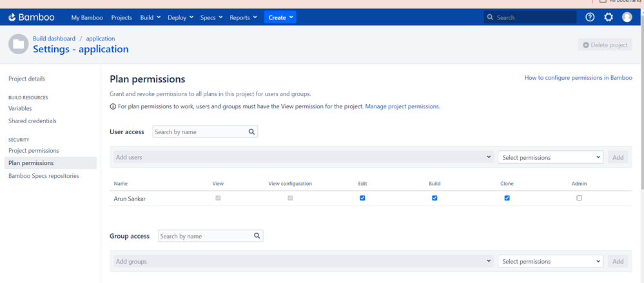Click the info icon beside plan permissions note
Image resolution: width=644 pixels, height=283 pixels.
[x=113, y=106]
